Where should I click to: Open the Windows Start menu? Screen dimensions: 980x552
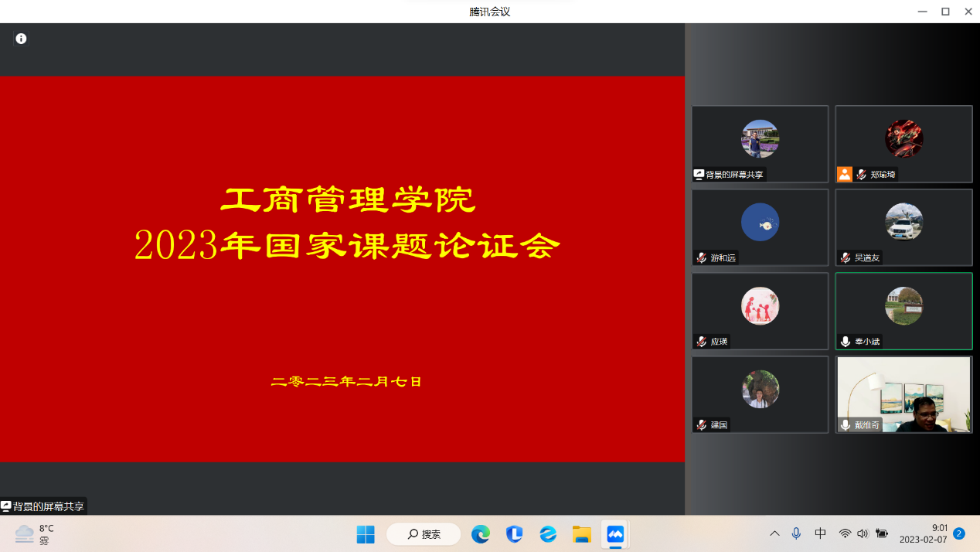pyautogui.click(x=366, y=534)
